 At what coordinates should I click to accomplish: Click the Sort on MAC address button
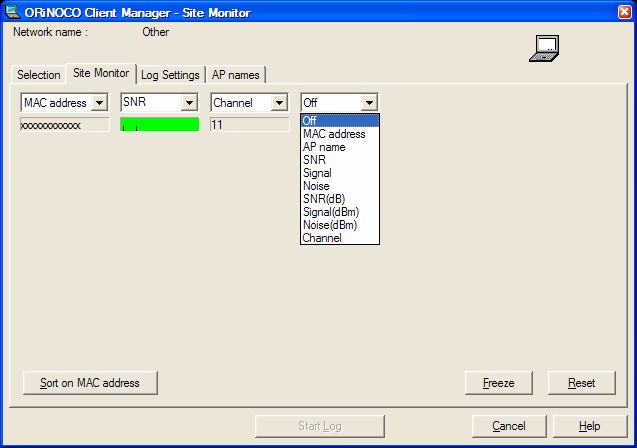tap(90, 383)
